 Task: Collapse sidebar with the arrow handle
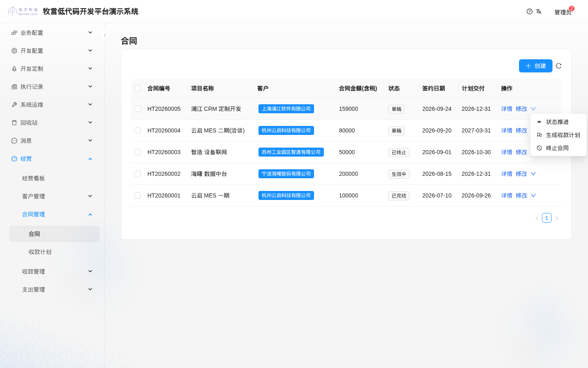tap(105, 35)
